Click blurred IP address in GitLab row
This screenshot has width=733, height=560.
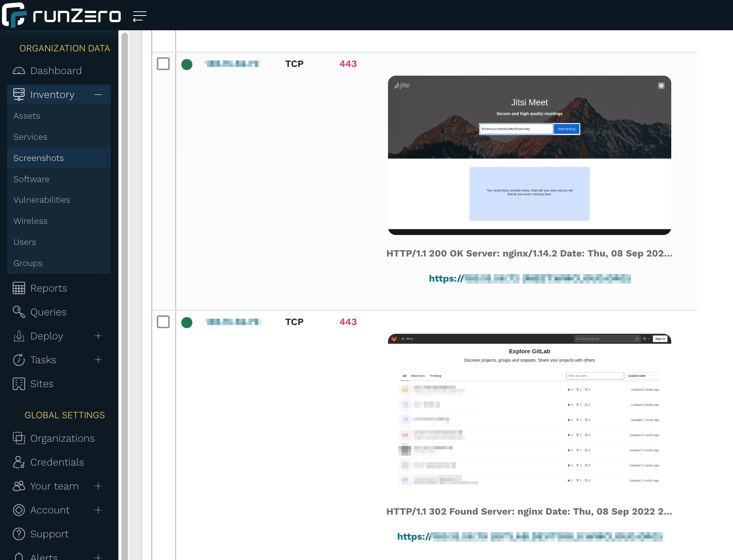pyautogui.click(x=233, y=322)
